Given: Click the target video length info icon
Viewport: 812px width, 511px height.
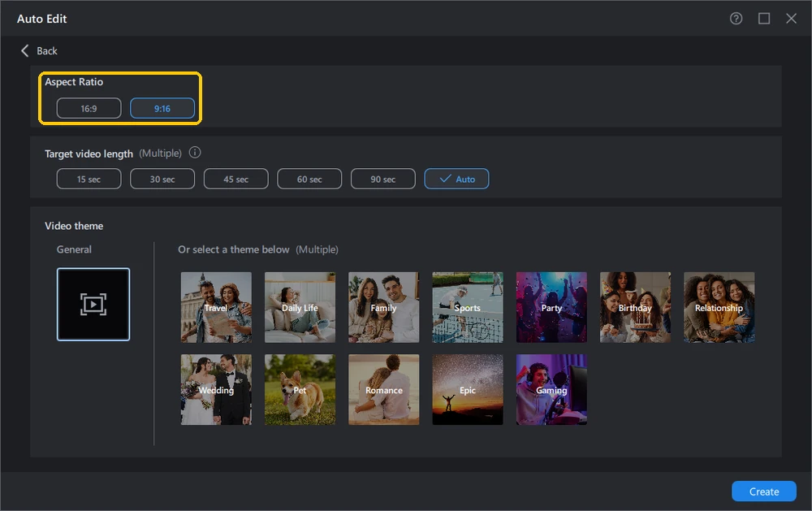Looking at the screenshot, I should 195,153.
